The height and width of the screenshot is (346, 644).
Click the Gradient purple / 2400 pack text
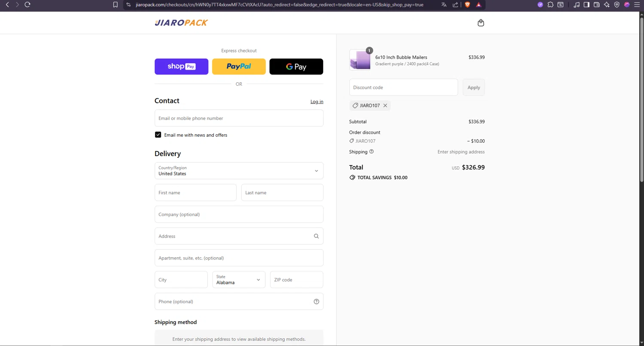[x=407, y=64]
